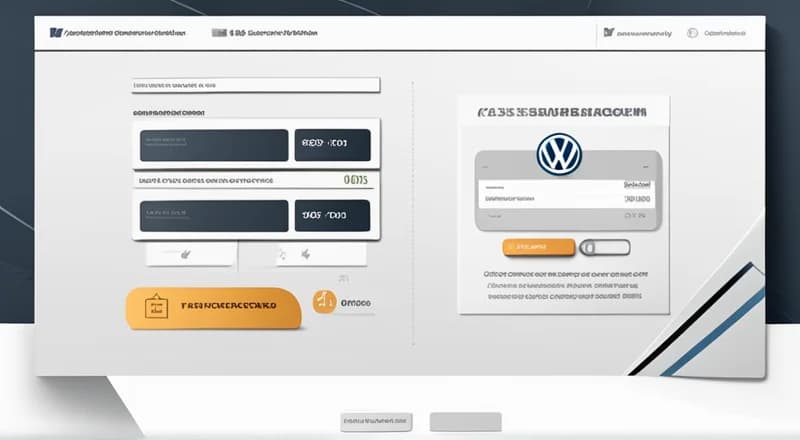Click the upper dark input field
This screenshot has width=800, height=440.
(214, 145)
